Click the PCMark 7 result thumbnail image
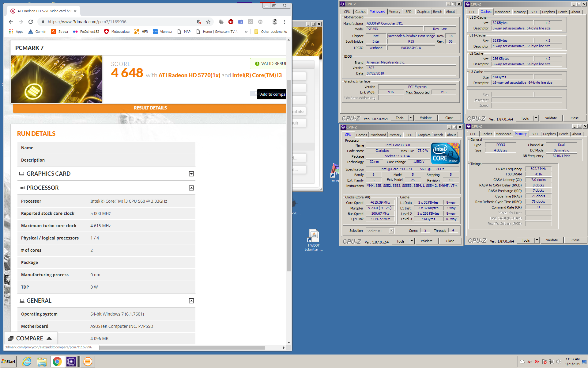 56,79
